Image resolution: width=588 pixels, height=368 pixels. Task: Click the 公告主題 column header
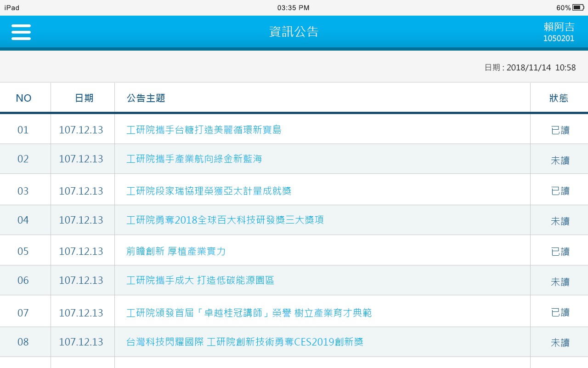pyautogui.click(x=146, y=98)
